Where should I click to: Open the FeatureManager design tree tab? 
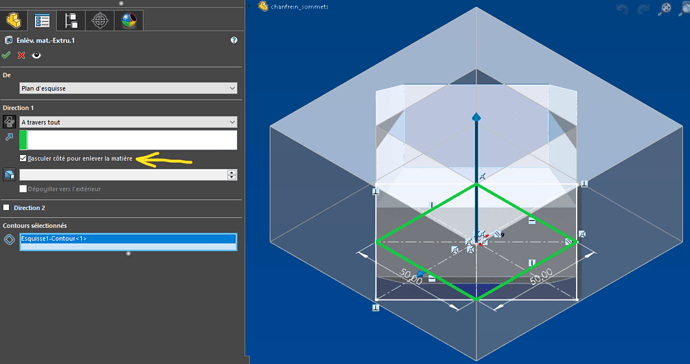[14, 20]
